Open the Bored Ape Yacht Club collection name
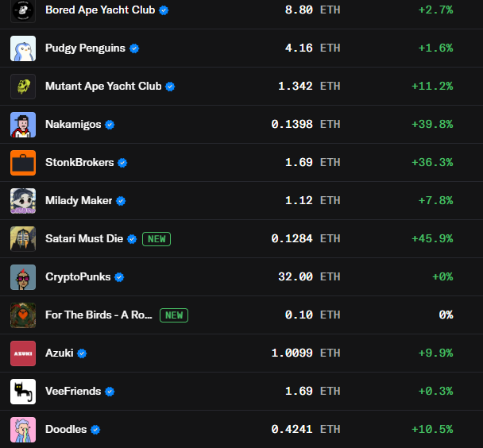 click(x=100, y=10)
